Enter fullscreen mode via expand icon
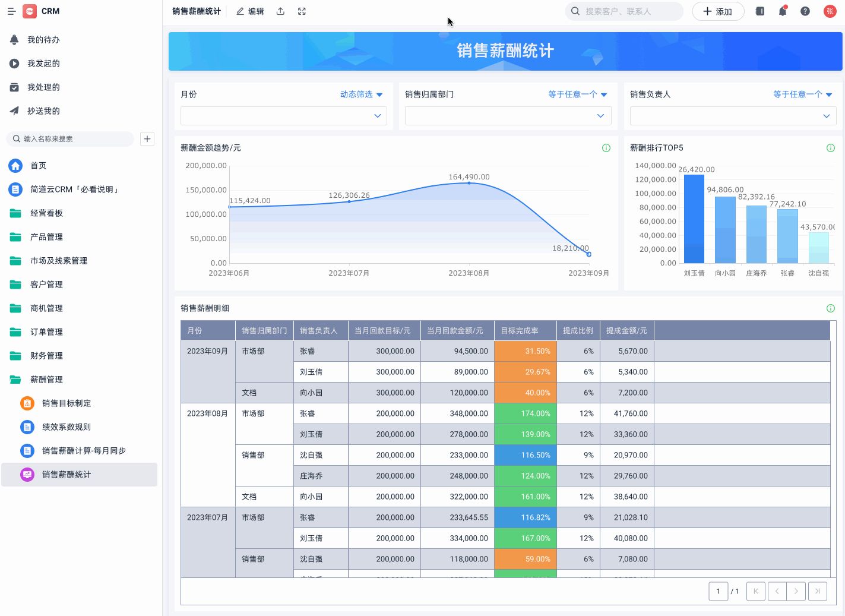This screenshot has width=845, height=616. 302,11
